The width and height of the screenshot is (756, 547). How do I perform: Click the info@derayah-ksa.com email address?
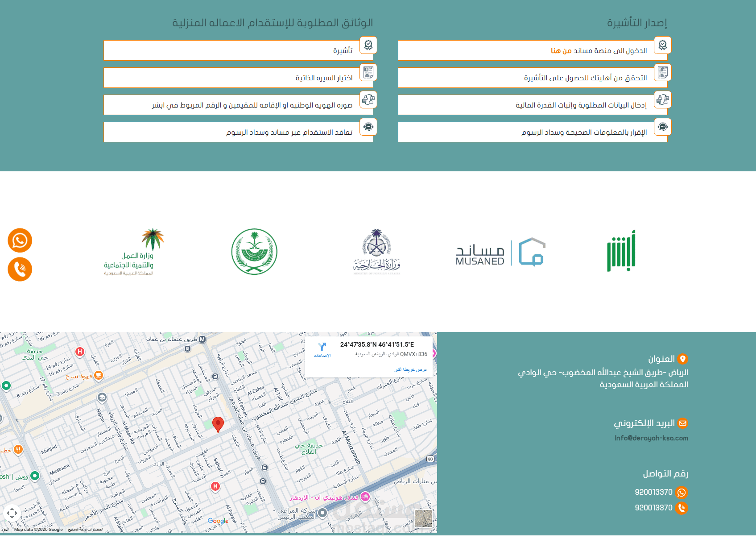(651, 438)
